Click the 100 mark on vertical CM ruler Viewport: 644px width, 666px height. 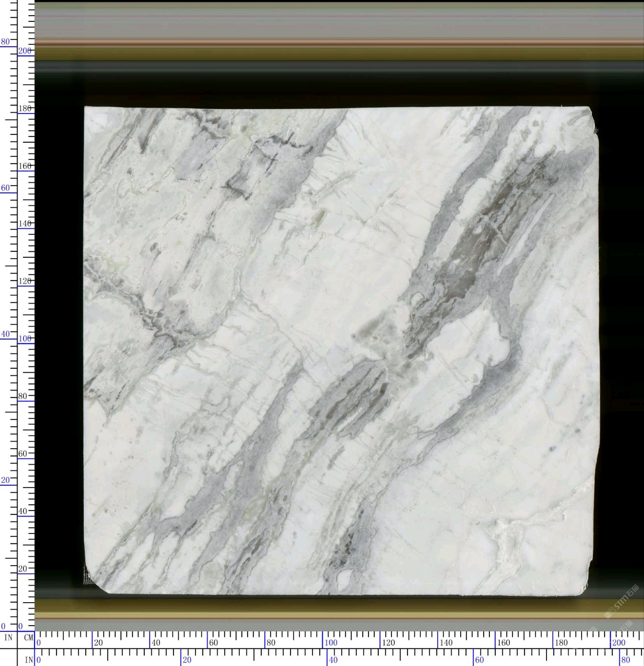click(25, 339)
